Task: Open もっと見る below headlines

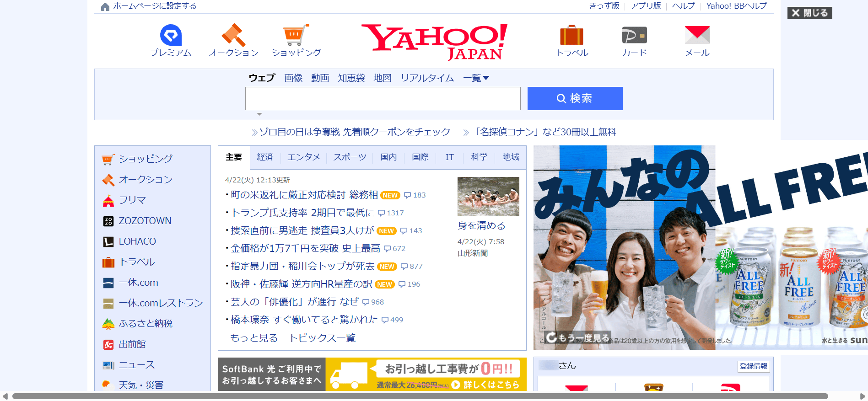Action: 254,338
